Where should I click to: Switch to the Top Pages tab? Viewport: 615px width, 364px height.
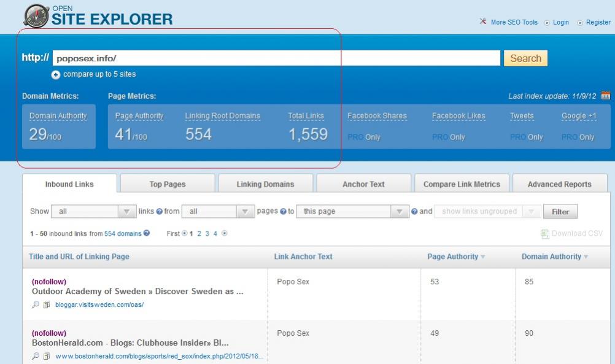click(168, 184)
